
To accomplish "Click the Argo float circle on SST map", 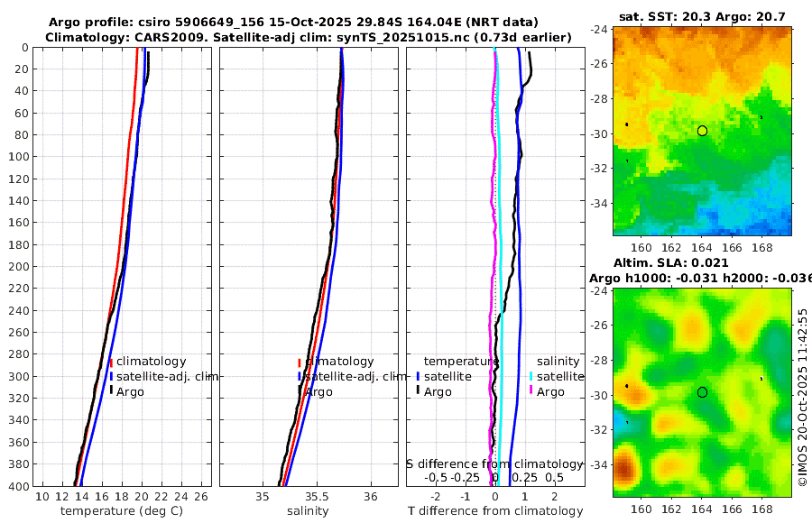I will point(702,131).
